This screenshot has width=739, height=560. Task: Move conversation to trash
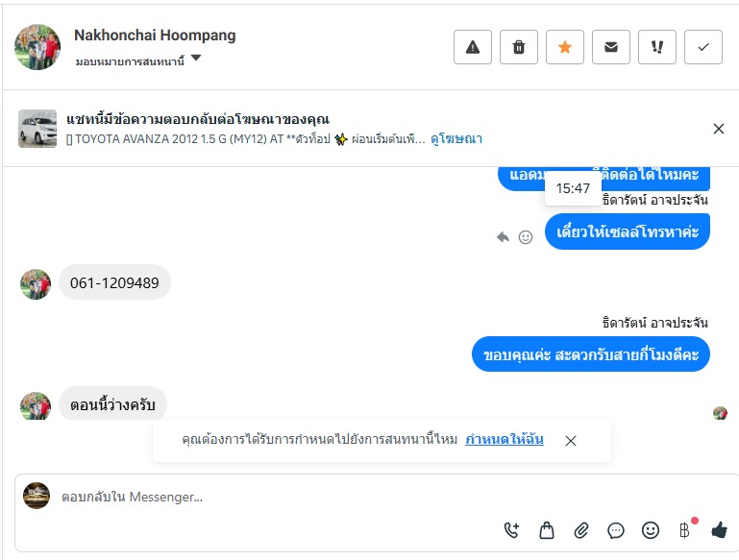pos(519,47)
